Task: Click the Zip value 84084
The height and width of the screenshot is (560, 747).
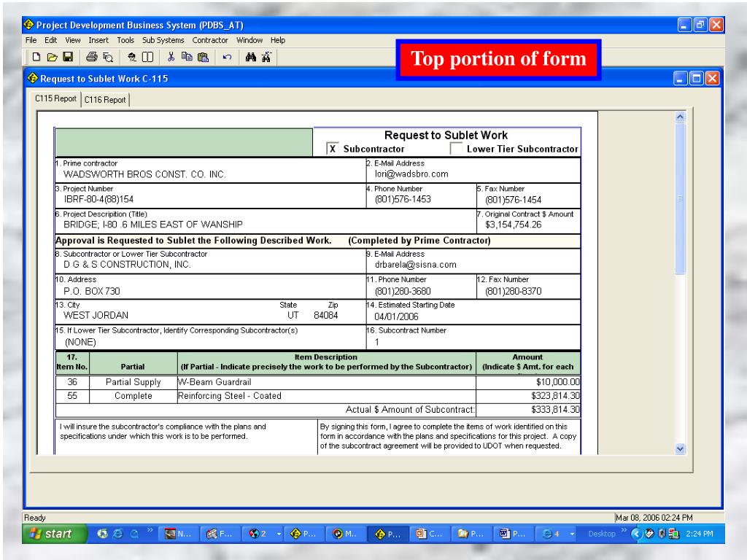Action: click(326, 315)
